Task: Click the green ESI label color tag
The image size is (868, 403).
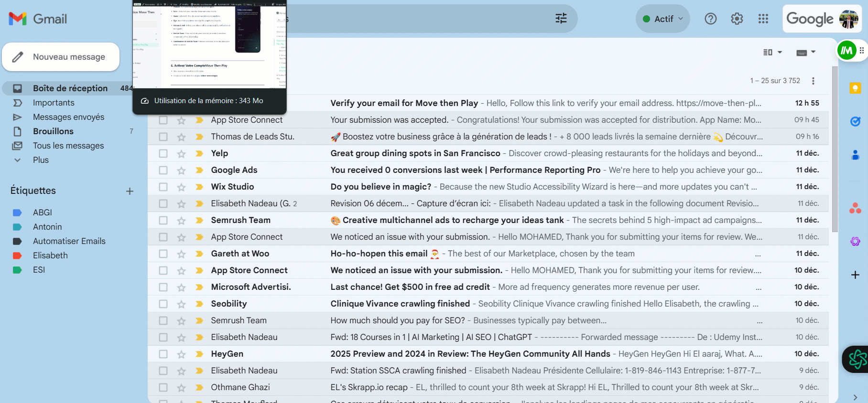Action: (x=17, y=270)
